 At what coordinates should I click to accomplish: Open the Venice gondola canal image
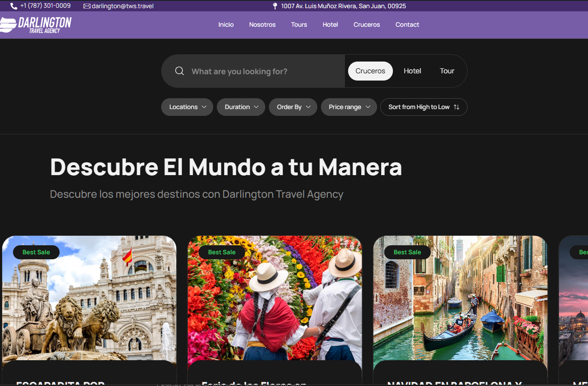pos(460,298)
